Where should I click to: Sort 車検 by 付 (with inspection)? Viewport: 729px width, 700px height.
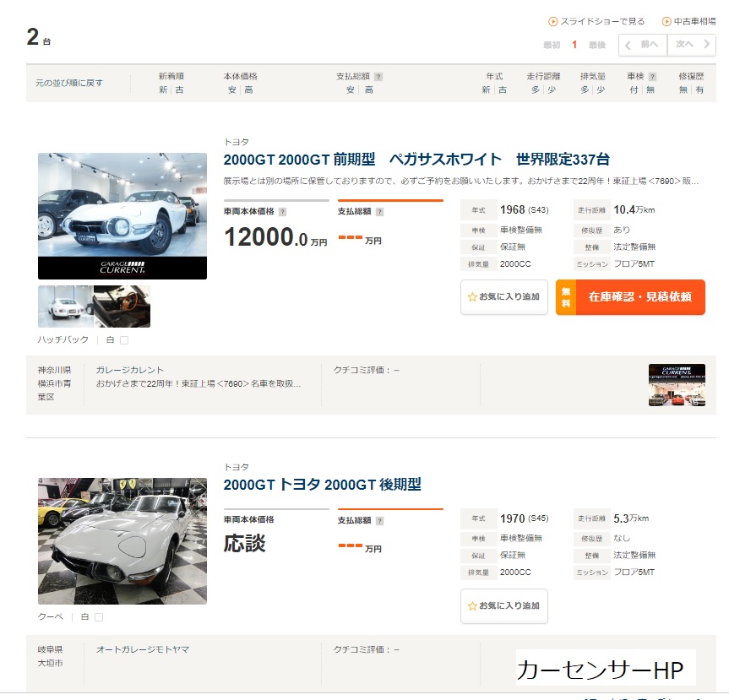pyautogui.click(x=634, y=90)
